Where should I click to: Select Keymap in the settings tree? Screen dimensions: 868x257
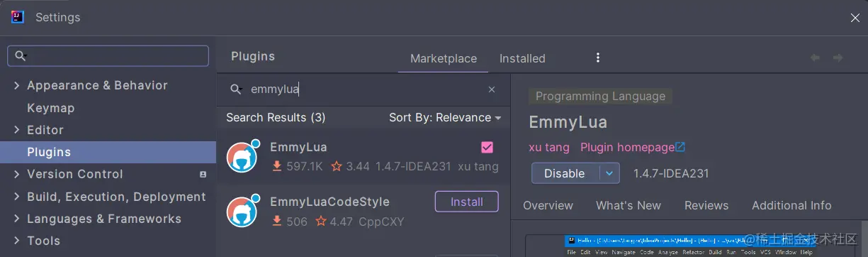(50, 108)
